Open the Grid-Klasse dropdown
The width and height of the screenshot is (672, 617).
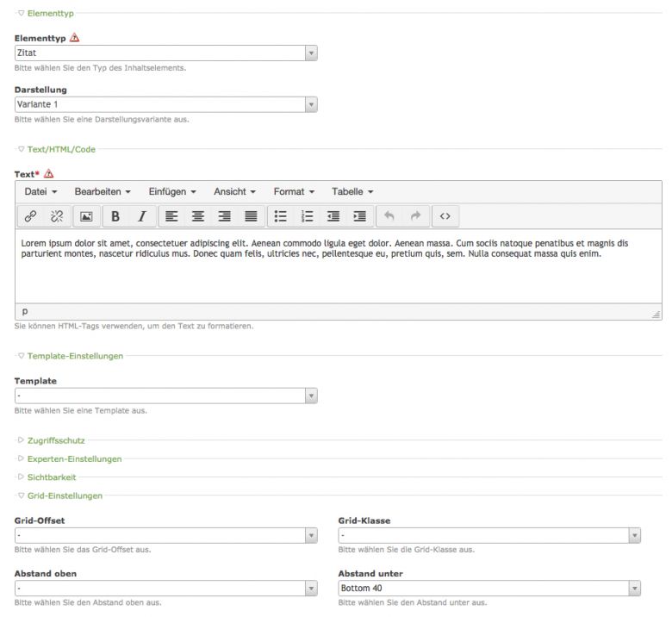489,535
